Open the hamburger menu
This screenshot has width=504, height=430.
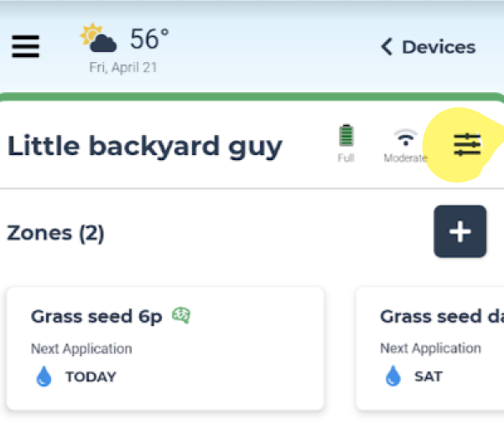[x=25, y=47]
